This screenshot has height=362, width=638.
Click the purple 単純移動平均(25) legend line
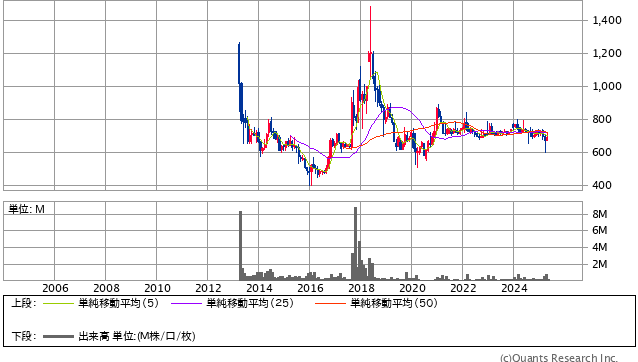pyautogui.click(x=186, y=303)
